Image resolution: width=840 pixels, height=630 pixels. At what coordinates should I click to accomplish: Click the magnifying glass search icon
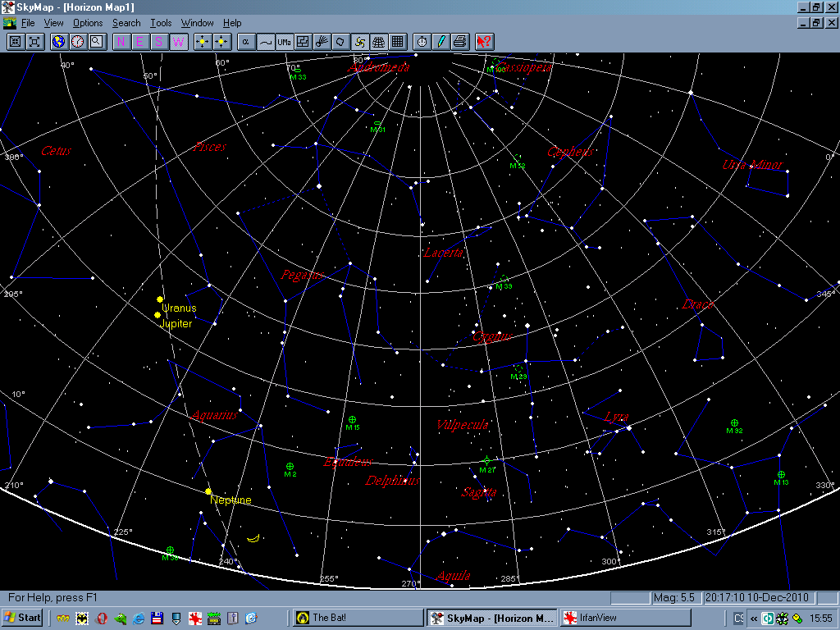tap(97, 42)
